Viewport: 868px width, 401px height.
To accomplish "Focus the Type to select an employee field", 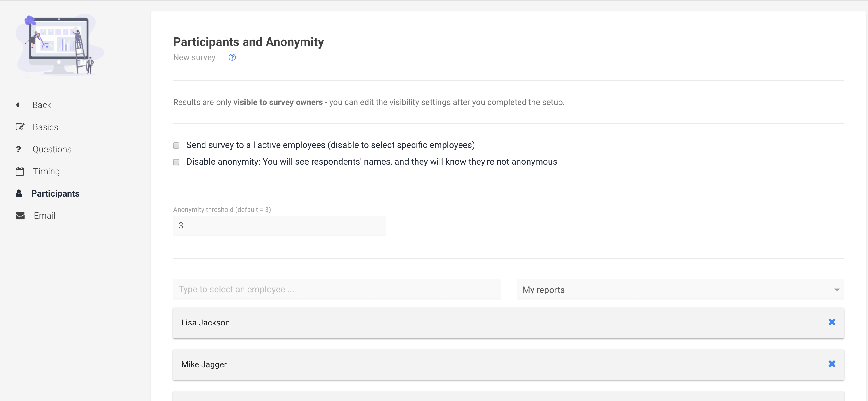I will pyautogui.click(x=336, y=289).
